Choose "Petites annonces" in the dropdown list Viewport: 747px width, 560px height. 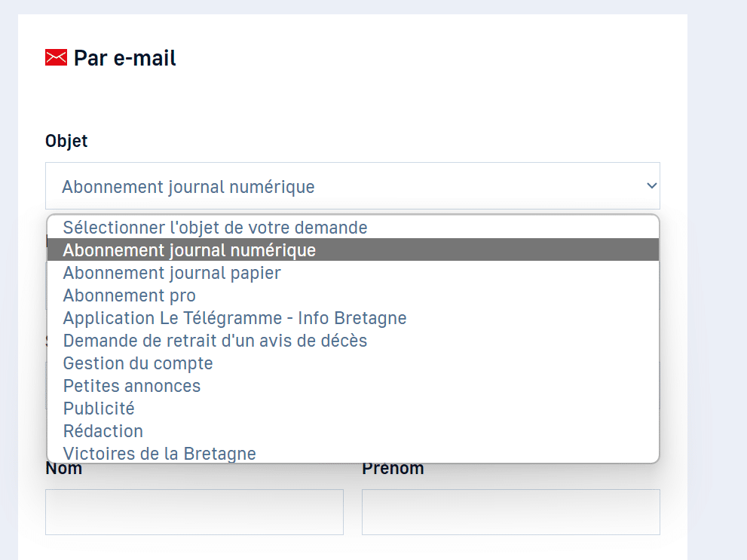pos(132,386)
